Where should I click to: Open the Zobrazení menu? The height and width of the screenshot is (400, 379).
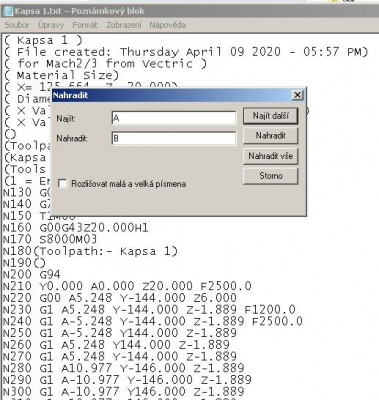(x=124, y=25)
